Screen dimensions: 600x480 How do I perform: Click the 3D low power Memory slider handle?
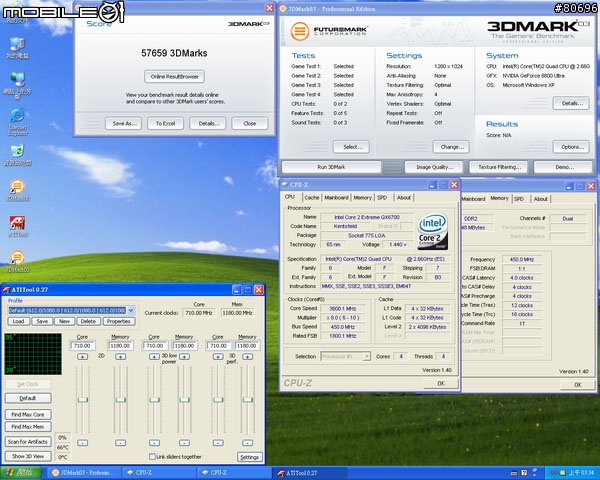tap(184, 400)
